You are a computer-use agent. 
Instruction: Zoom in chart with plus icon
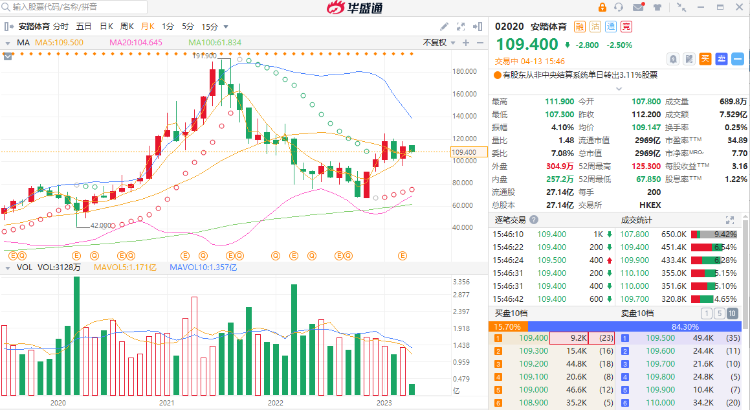click(466, 43)
